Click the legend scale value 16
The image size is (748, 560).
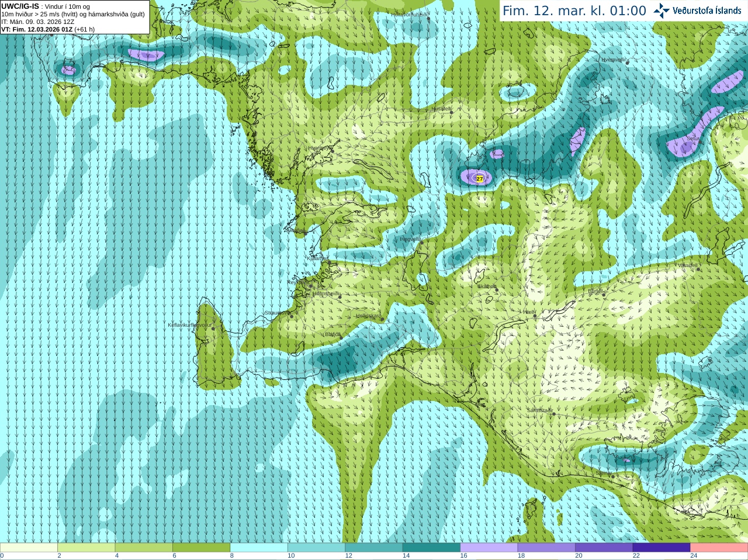tap(463, 556)
